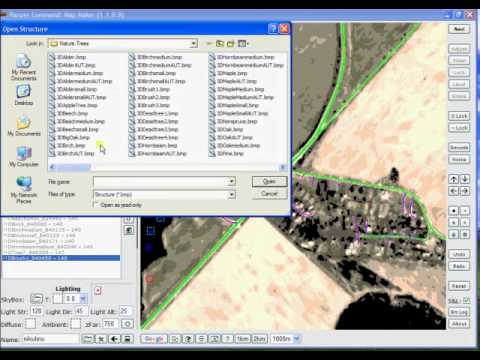Click the Open button in dialog

pyautogui.click(x=269, y=182)
